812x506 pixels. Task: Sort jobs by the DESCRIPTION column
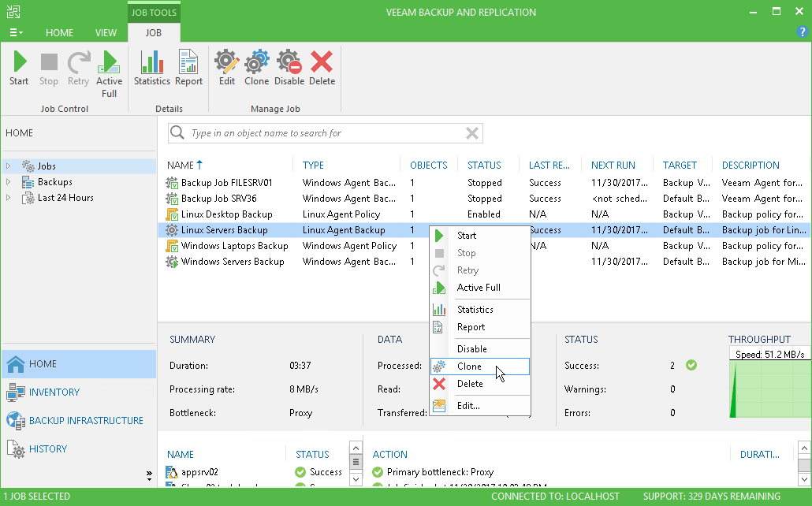tap(751, 166)
